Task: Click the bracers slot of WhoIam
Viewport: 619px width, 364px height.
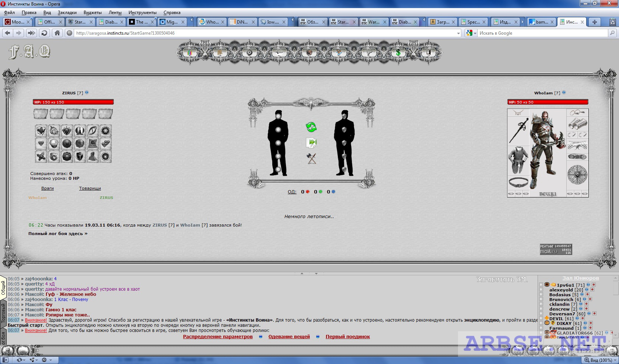Action: [577, 123]
